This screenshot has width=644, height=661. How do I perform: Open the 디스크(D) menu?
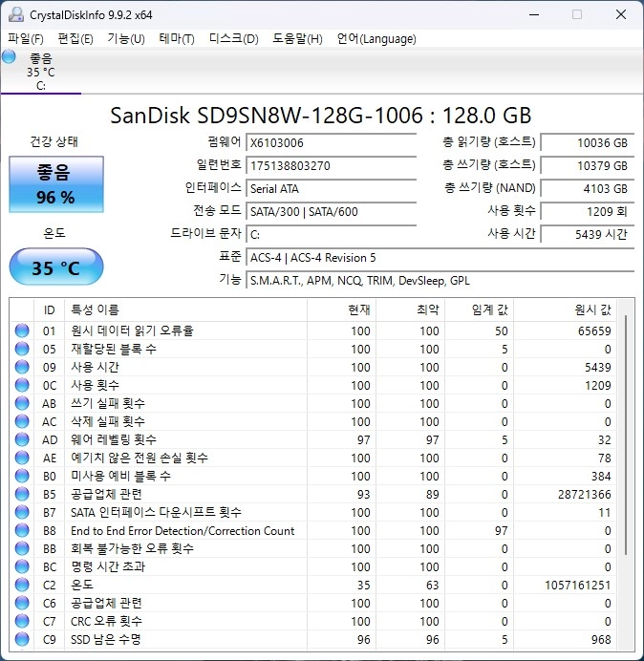coord(234,39)
